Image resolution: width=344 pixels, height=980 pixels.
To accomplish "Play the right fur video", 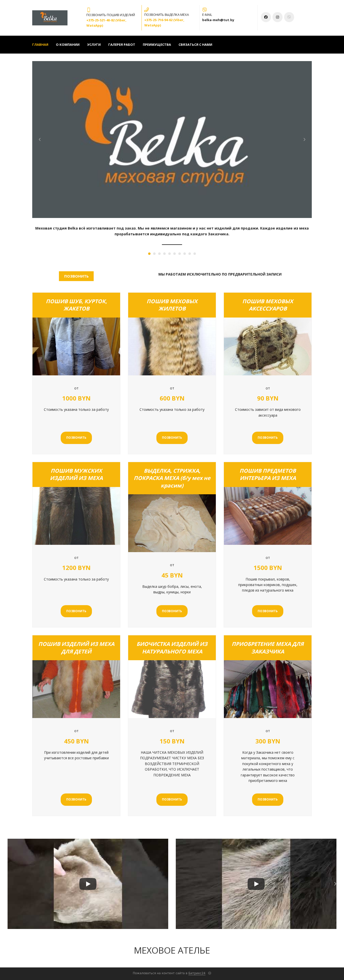I will pyautogui.click(x=256, y=884).
